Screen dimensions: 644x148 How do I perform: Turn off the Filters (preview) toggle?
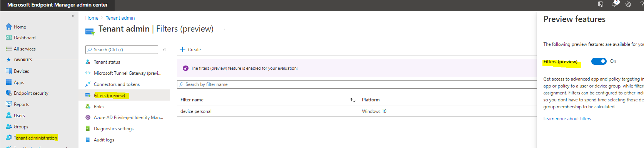[x=599, y=61]
